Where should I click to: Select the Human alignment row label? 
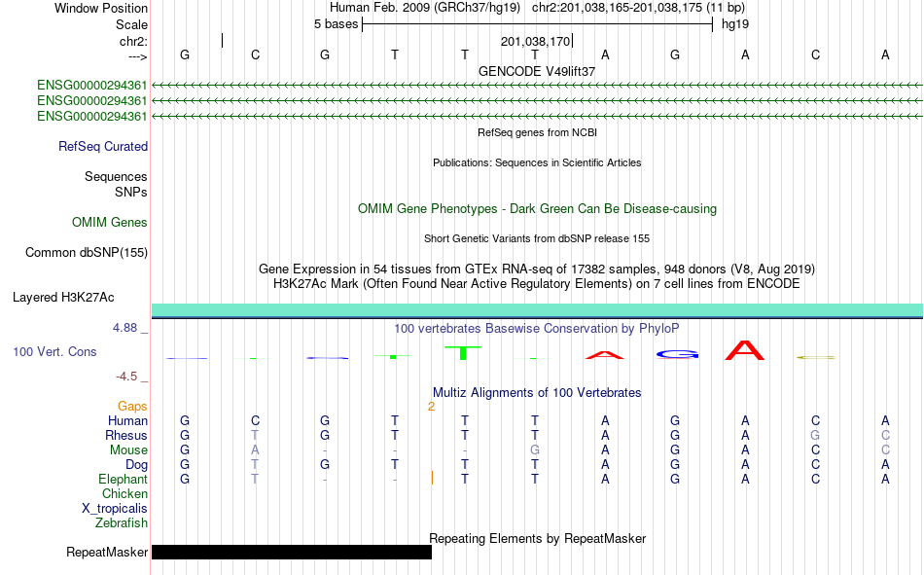(127, 421)
